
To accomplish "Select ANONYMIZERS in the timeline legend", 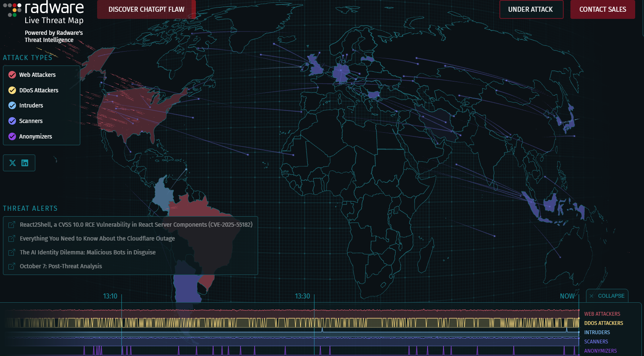I will [x=601, y=351].
